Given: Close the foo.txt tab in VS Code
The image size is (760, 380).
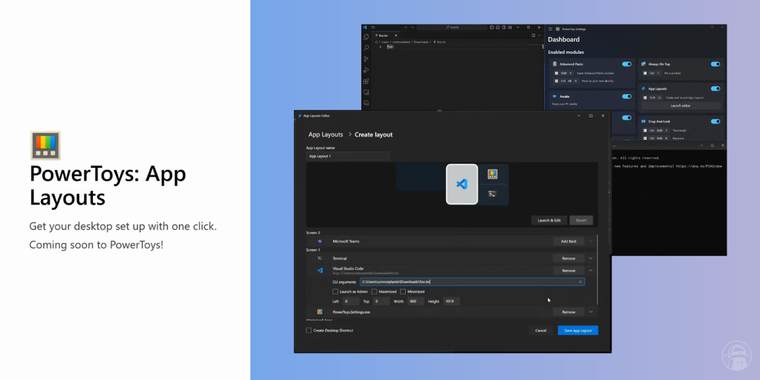Looking at the screenshot, I should pos(396,35).
